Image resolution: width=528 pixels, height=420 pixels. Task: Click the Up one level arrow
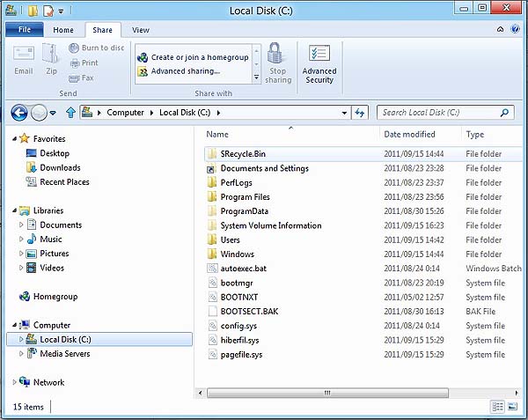70,113
